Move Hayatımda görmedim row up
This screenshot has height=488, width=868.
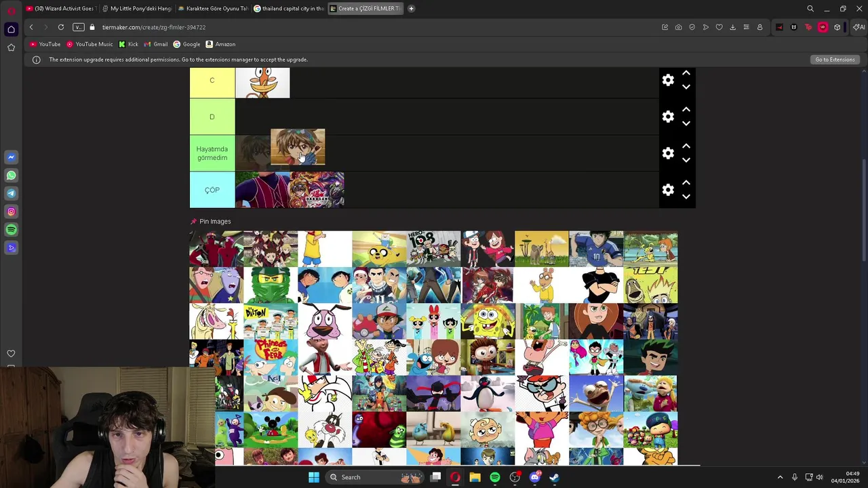(686, 146)
